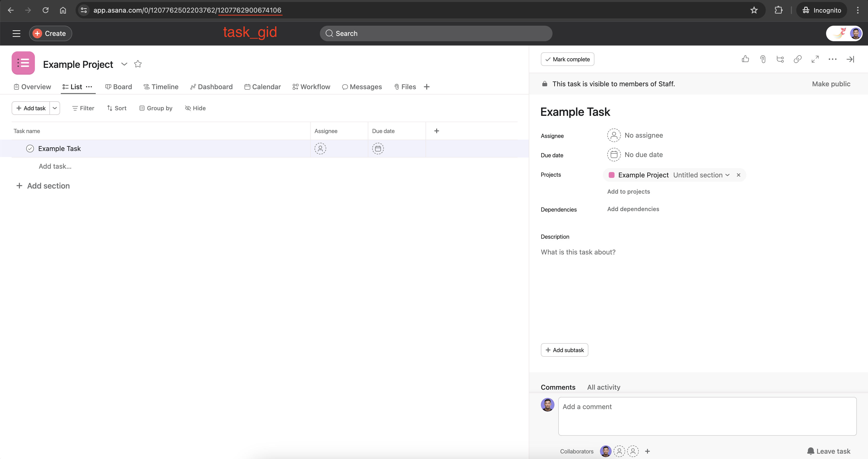Open the Add task dropdown arrow
The image size is (868, 459).
tap(55, 108)
